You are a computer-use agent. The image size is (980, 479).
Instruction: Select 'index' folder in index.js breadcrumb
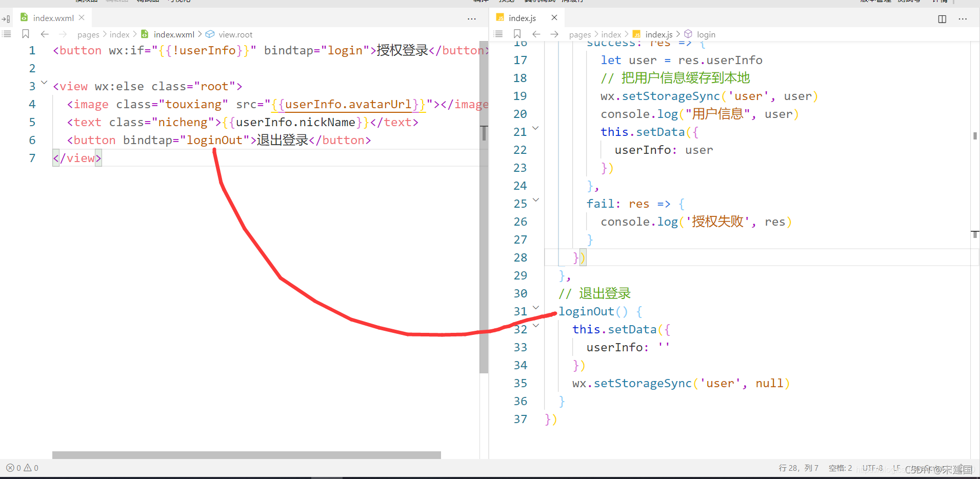pyautogui.click(x=611, y=34)
